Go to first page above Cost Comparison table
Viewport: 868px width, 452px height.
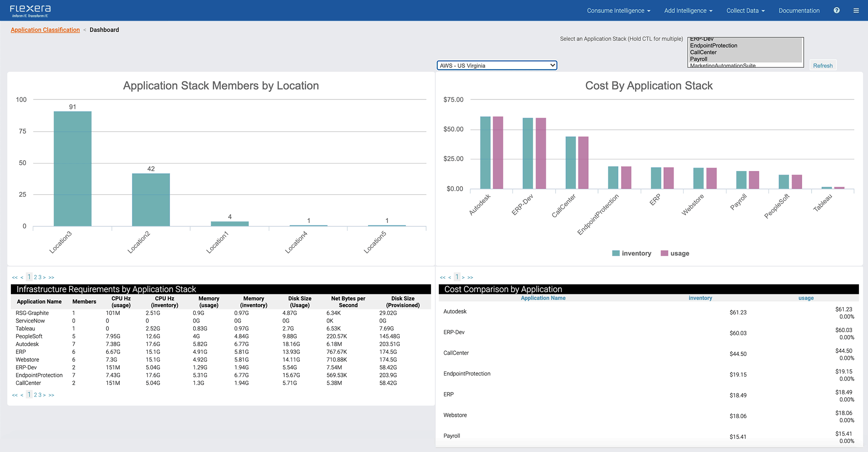(x=442, y=277)
